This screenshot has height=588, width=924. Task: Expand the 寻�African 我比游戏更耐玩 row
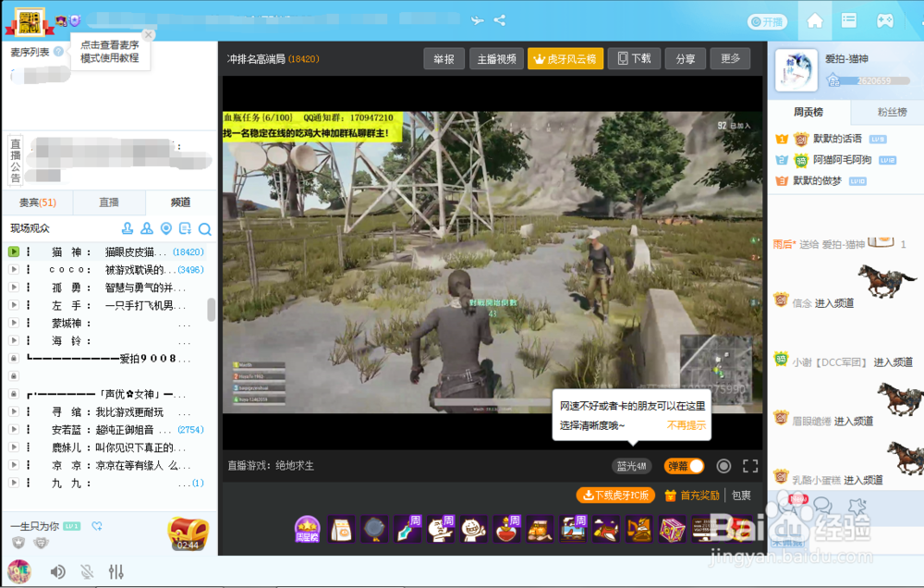(x=14, y=411)
